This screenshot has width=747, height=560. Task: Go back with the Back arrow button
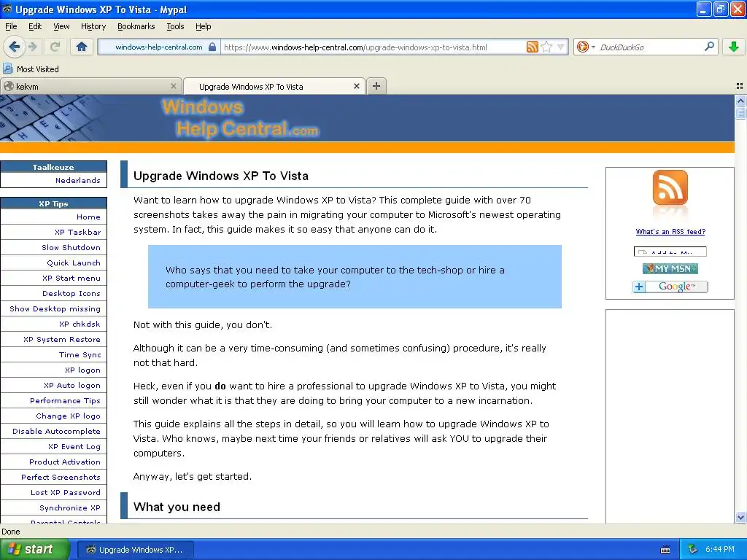tap(14, 47)
